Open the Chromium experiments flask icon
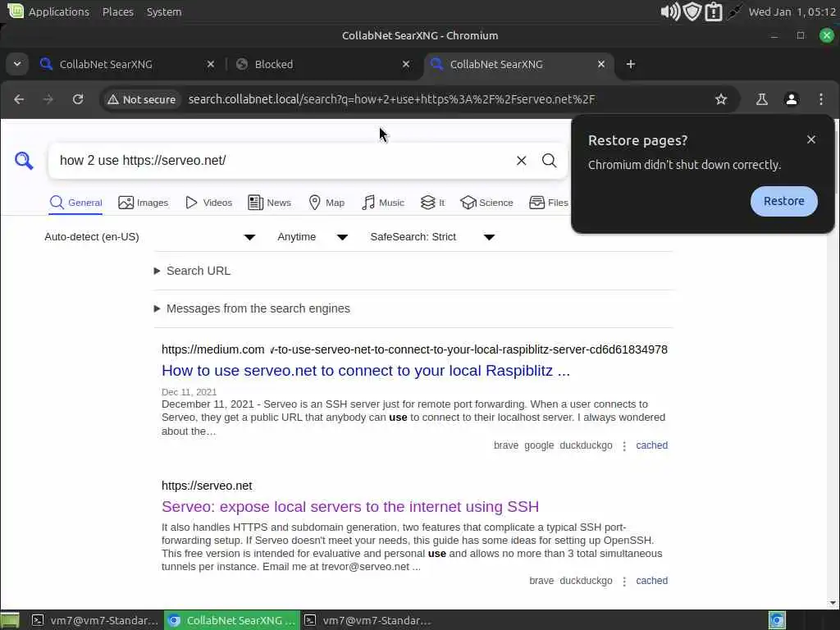840x630 pixels. [762, 99]
